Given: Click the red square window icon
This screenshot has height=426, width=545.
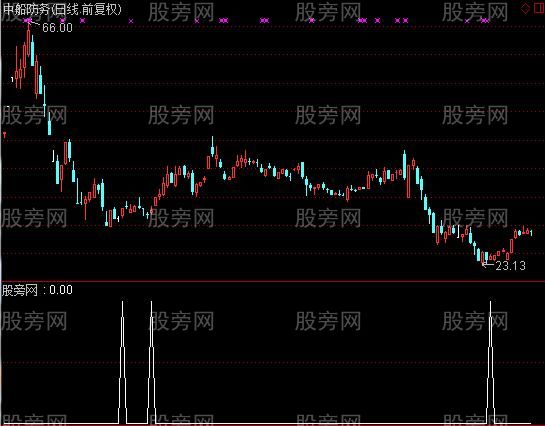Looking at the screenshot, I should [539, 8].
